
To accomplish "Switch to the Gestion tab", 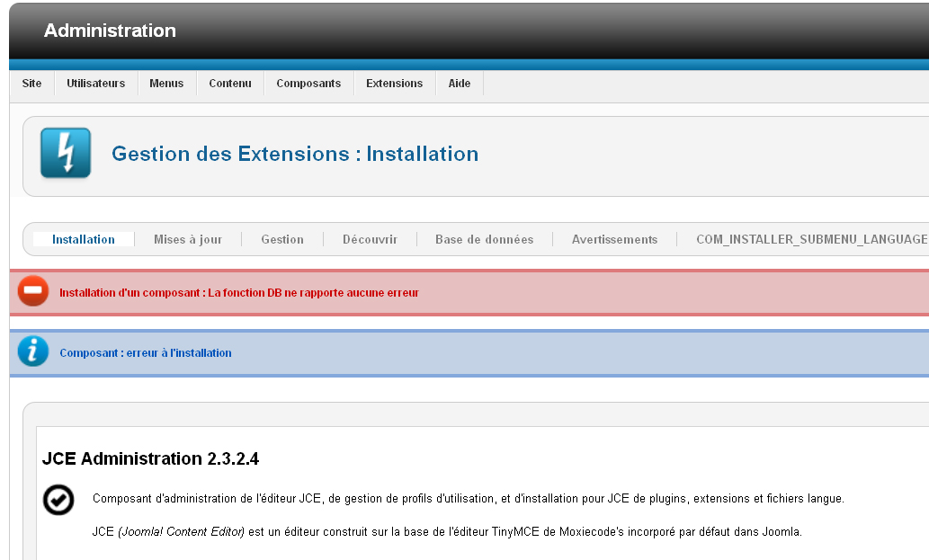I will click(x=282, y=239).
